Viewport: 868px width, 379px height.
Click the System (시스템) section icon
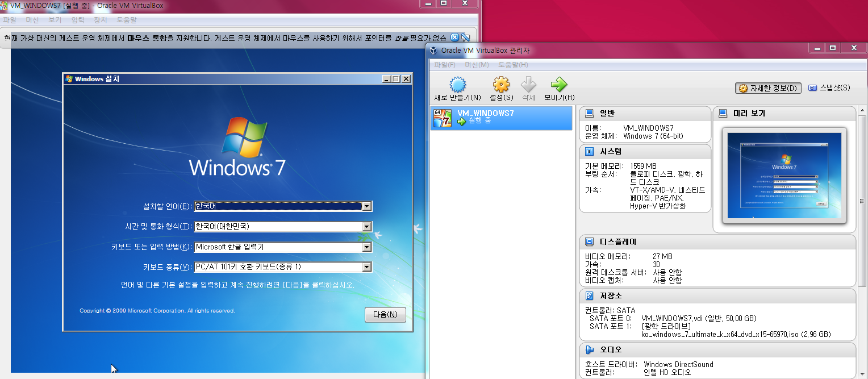(590, 152)
